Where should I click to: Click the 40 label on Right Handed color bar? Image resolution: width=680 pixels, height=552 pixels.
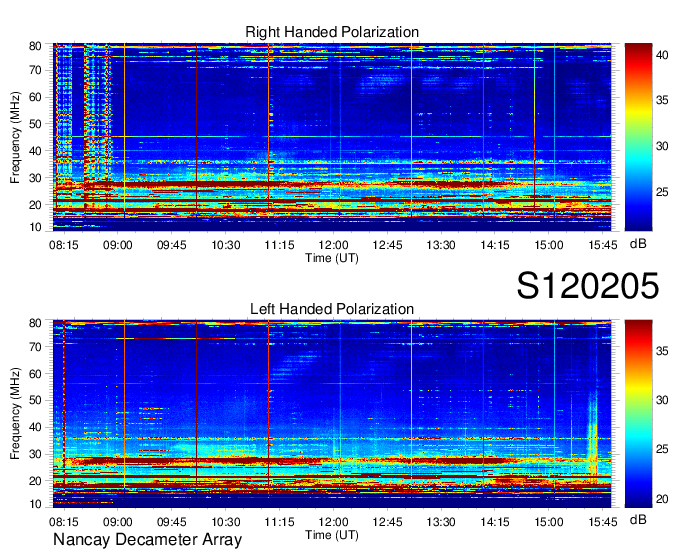click(662, 55)
